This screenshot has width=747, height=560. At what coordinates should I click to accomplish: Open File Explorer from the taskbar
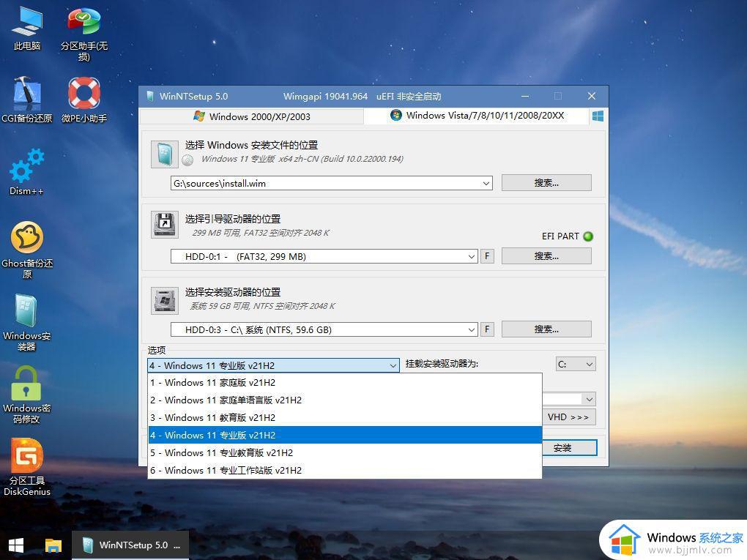pyautogui.click(x=53, y=545)
